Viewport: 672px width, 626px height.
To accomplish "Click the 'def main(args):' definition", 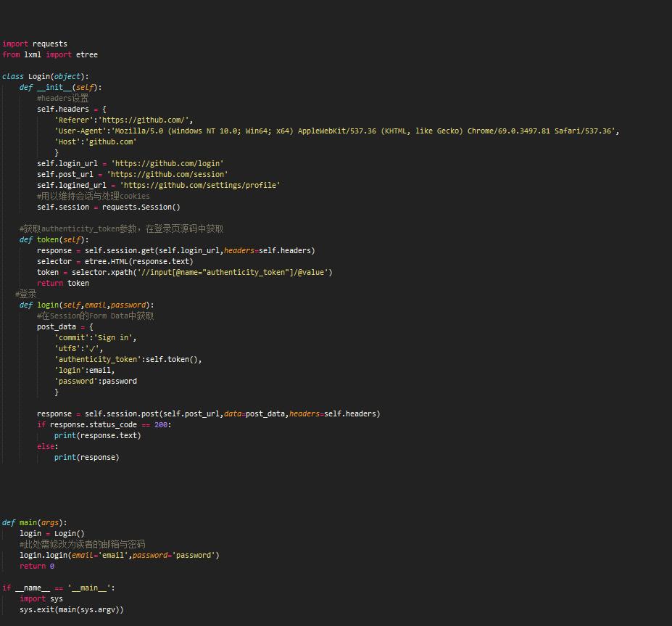I will coord(35,523).
